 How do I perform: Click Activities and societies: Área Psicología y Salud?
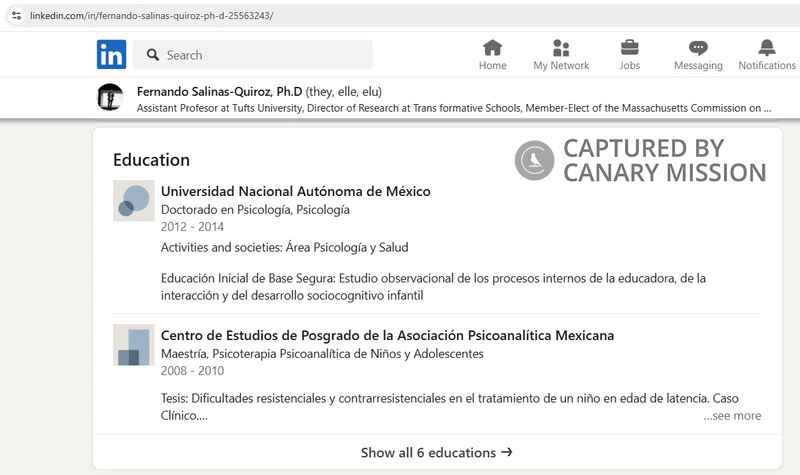(x=285, y=247)
